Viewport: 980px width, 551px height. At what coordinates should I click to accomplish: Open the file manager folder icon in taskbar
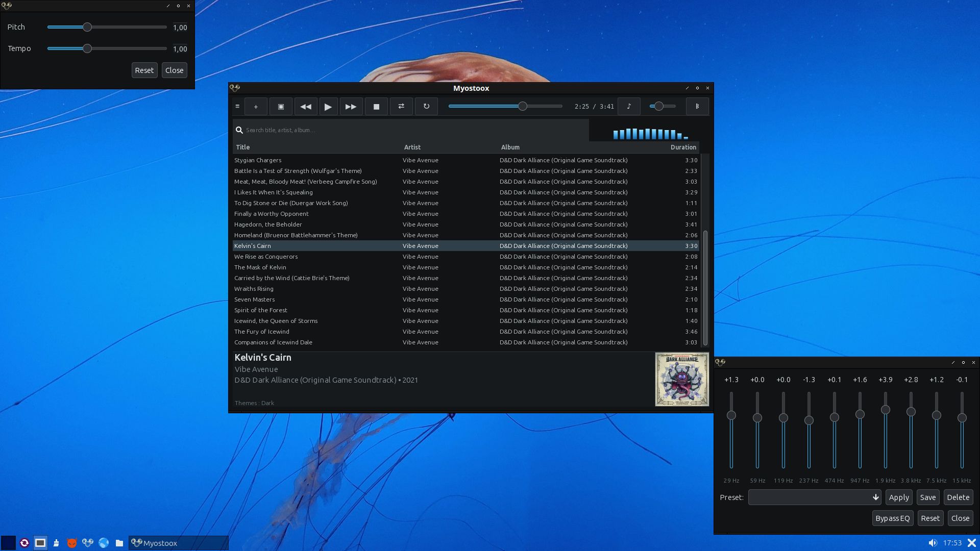pos(119,543)
